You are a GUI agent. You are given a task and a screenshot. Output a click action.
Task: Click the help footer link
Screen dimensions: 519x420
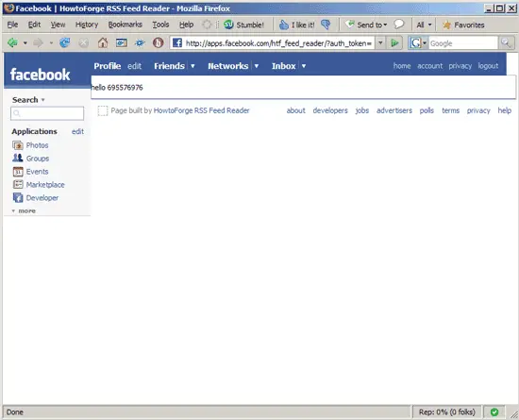pos(505,110)
